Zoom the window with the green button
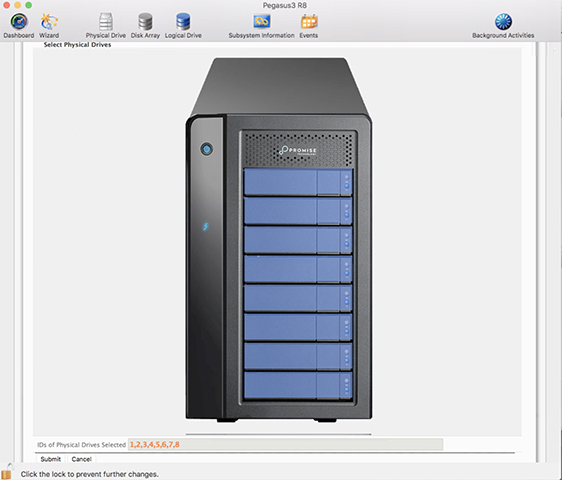562x480 pixels. tap(29, 5)
